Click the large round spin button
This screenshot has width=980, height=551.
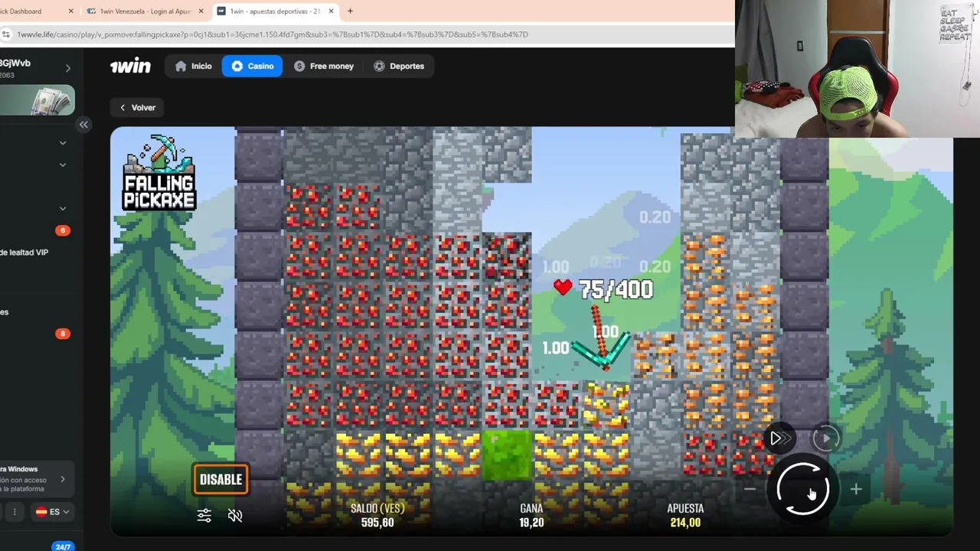[x=802, y=488]
